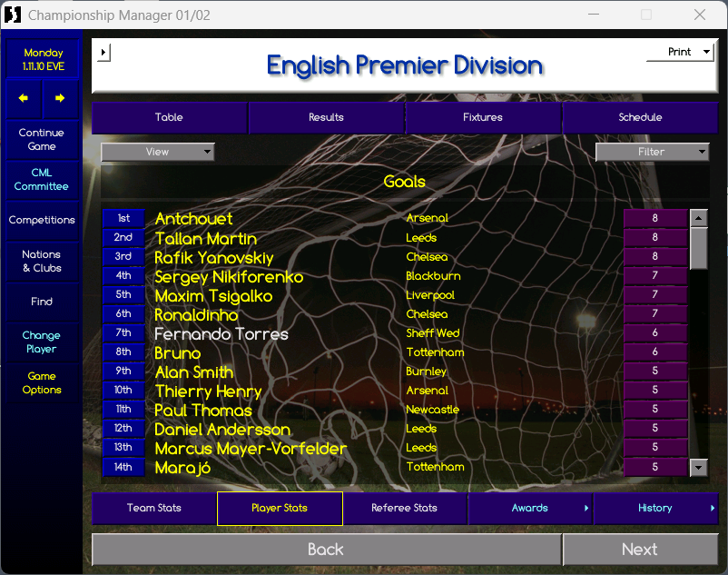Open Leeds club link beside Tallan Martin
This screenshot has height=575, width=728.
[421, 238]
